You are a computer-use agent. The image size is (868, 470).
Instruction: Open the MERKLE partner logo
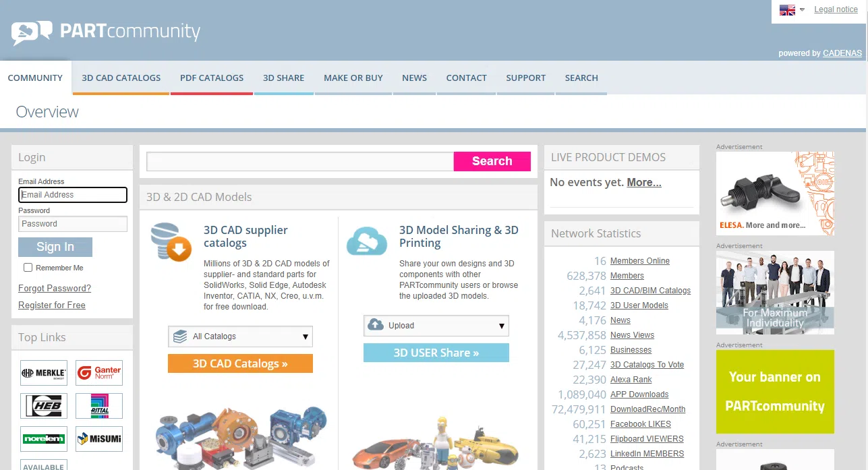[43, 372]
